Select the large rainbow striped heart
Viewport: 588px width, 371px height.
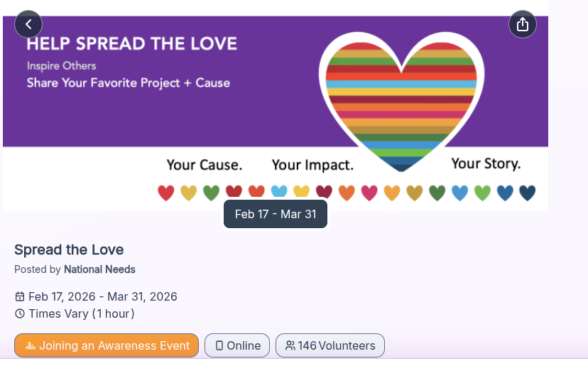(402, 100)
